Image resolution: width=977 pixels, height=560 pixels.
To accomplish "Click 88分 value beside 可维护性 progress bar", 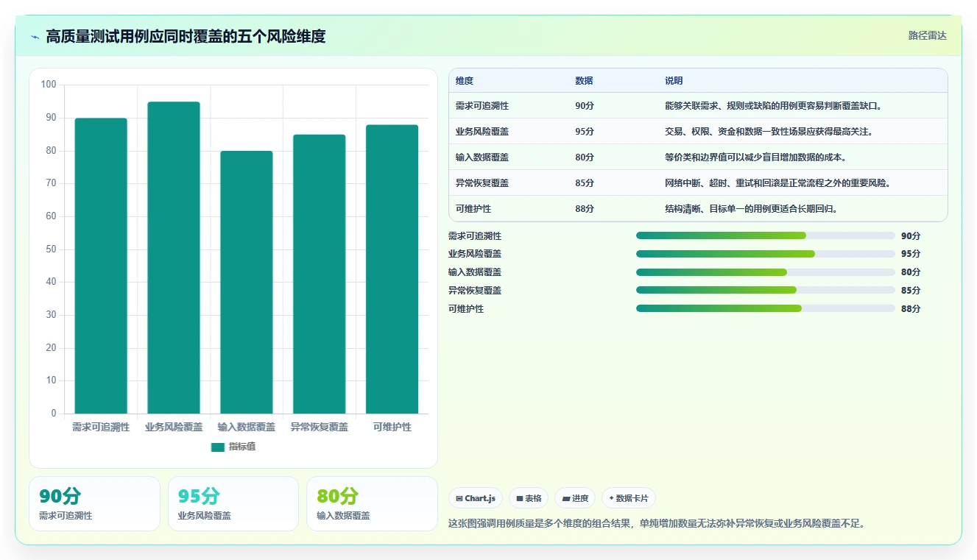I will 911,309.
